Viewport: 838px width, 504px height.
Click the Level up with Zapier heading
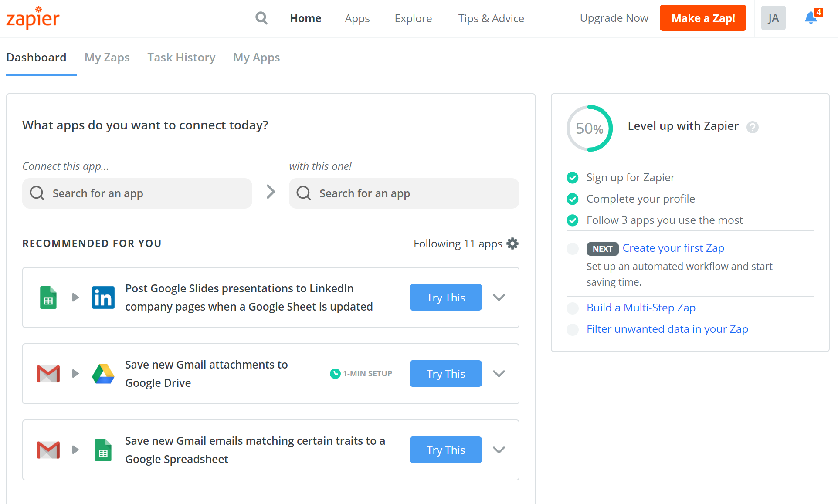(683, 126)
